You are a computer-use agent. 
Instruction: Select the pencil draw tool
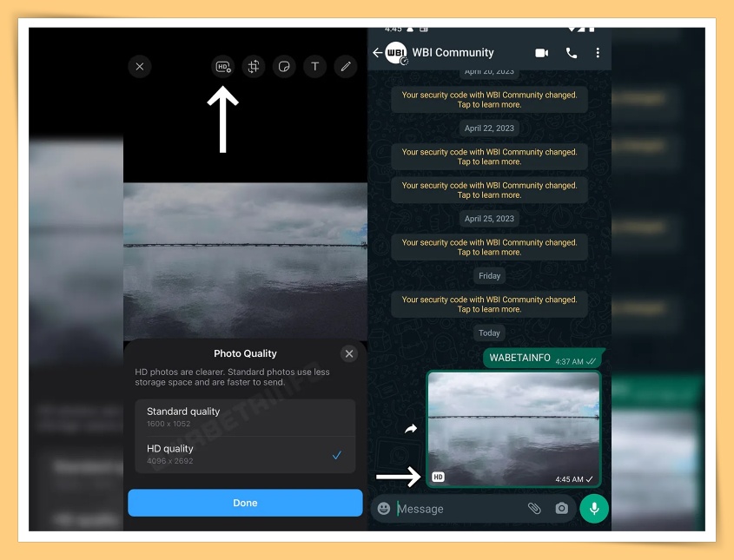(346, 67)
